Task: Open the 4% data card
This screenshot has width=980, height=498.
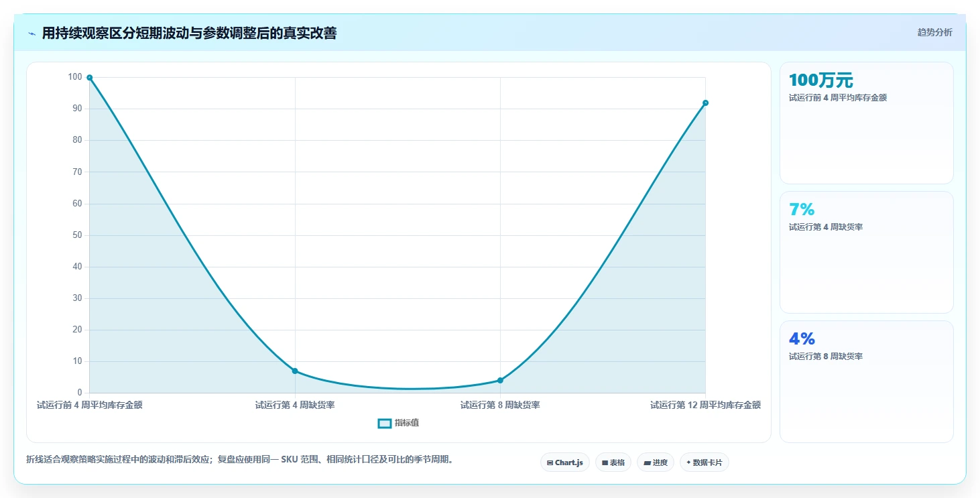Action: tap(866, 381)
